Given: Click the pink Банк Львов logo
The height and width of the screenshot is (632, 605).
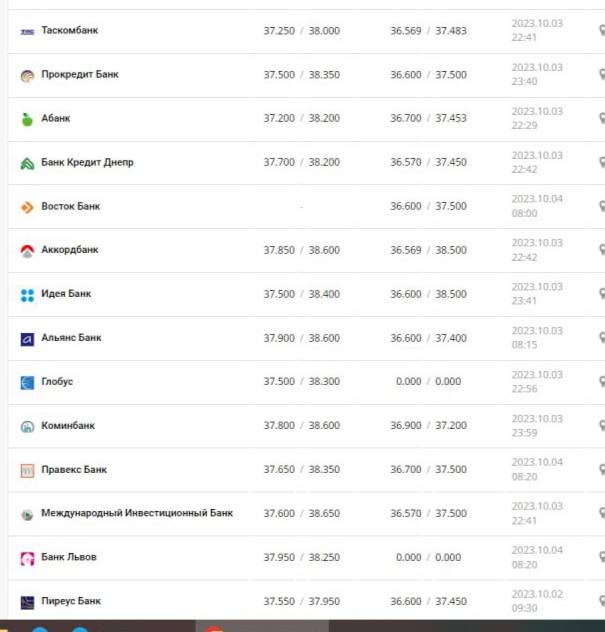Looking at the screenshot, I should click(27, 558).
